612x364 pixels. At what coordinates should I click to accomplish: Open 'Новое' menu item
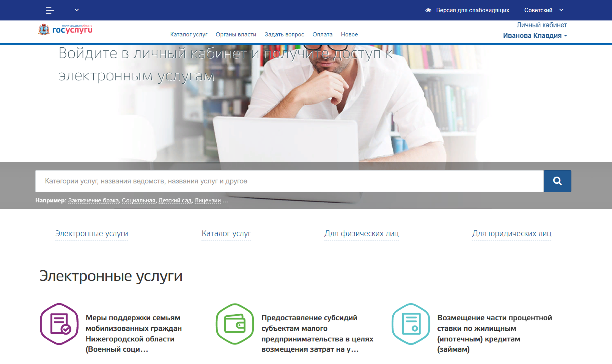click(349, 35)
